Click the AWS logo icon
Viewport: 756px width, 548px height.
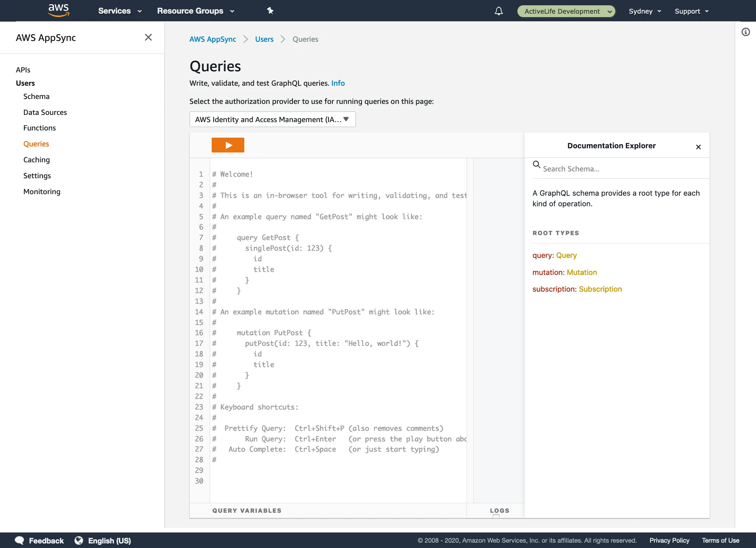[58, 11]
